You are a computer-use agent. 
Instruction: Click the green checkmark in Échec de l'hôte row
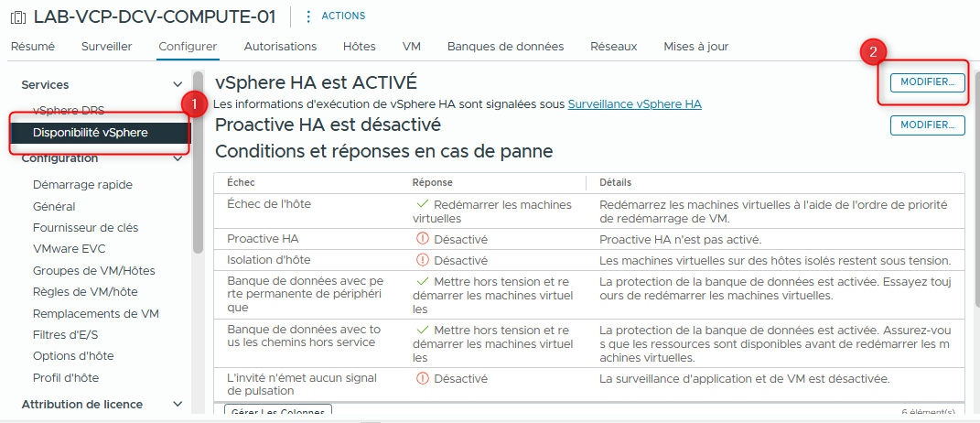(x=422, y=204)
